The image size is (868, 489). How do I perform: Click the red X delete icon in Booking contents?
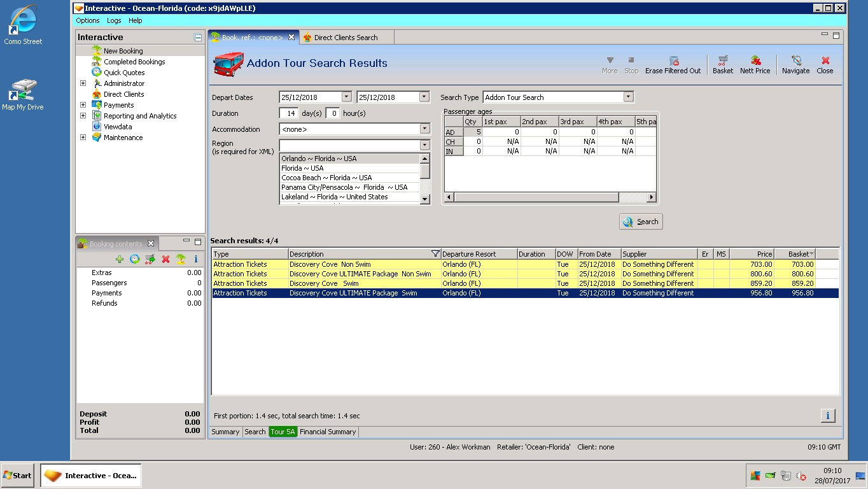[x=165, y=259]
